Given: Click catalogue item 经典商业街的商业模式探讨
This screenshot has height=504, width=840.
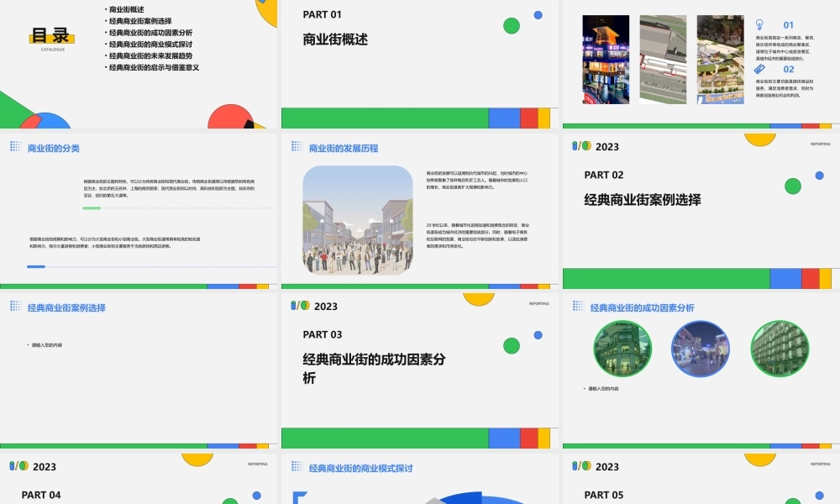Looking at the screenshot, I should [150, 45].
